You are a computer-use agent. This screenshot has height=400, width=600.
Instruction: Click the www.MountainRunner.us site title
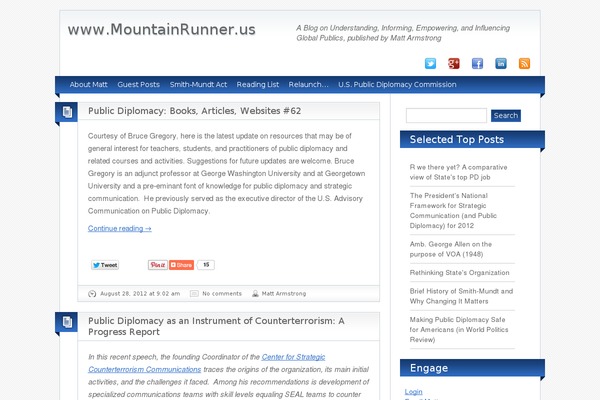pyautogui.click(x=161, y=29)
